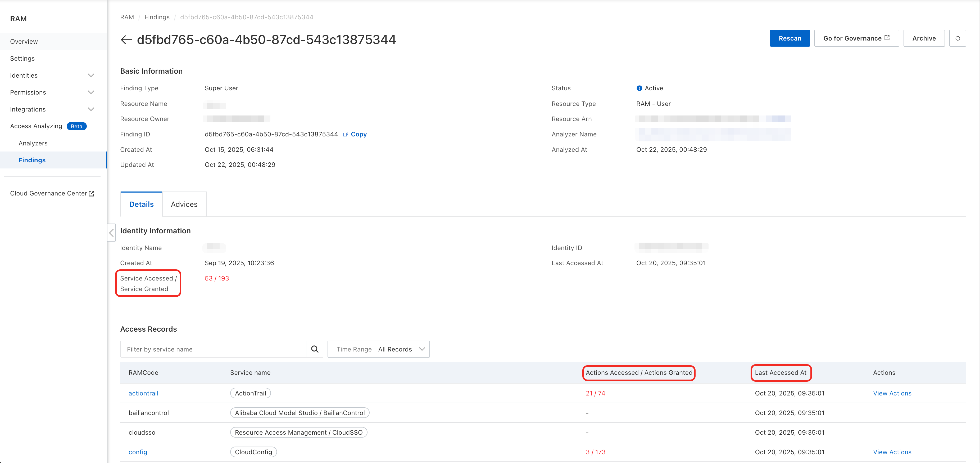Click the Archive button
Screen dimensions: 980x463
click(924, 38)
